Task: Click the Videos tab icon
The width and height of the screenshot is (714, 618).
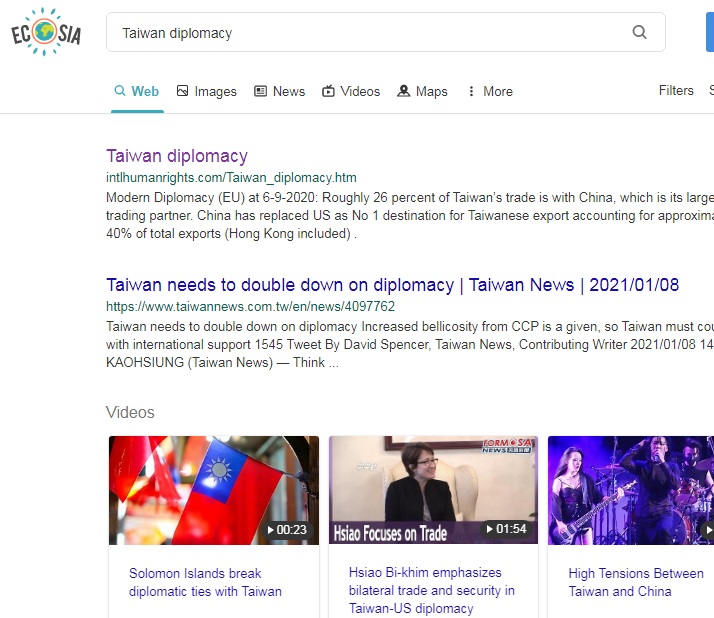Action: click(x=328, y=91)
